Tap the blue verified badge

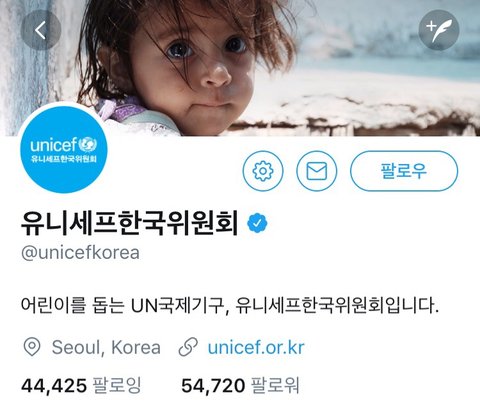coord(257,223)
